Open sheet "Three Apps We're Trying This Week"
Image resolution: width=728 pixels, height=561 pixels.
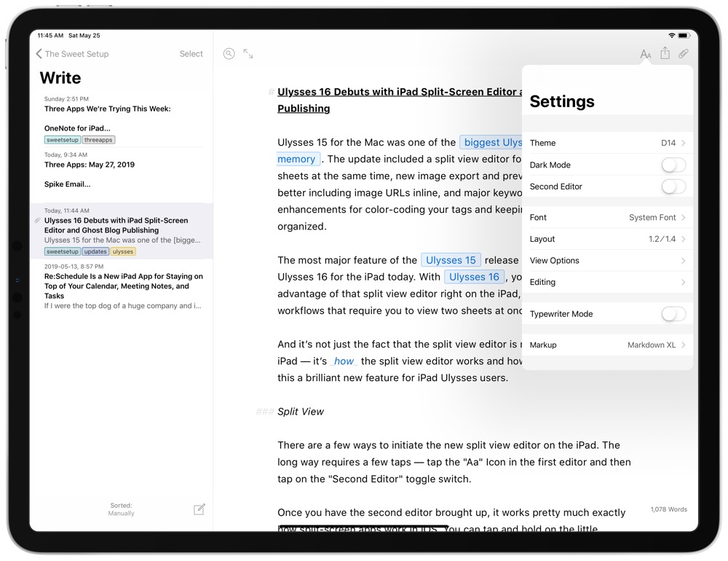click(122, 119)
